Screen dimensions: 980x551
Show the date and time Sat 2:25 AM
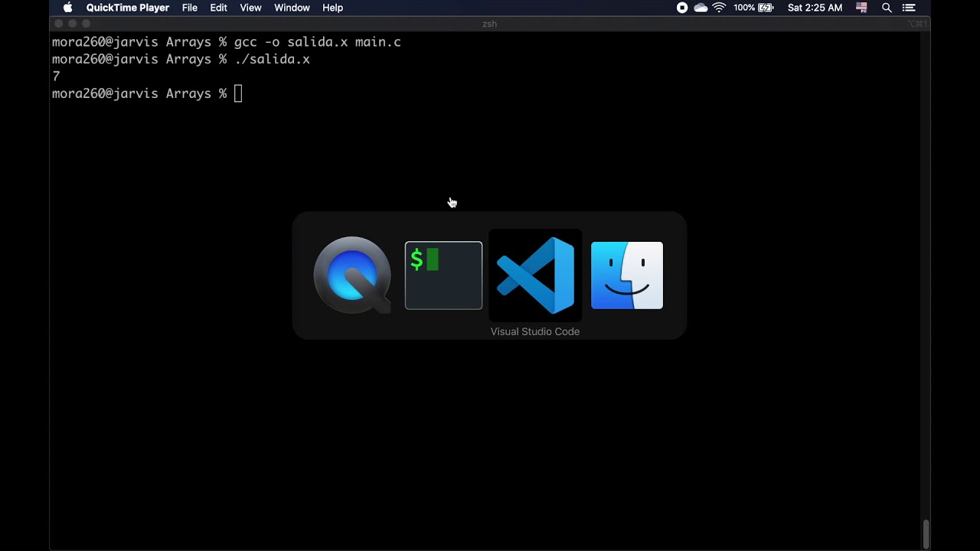815,8
